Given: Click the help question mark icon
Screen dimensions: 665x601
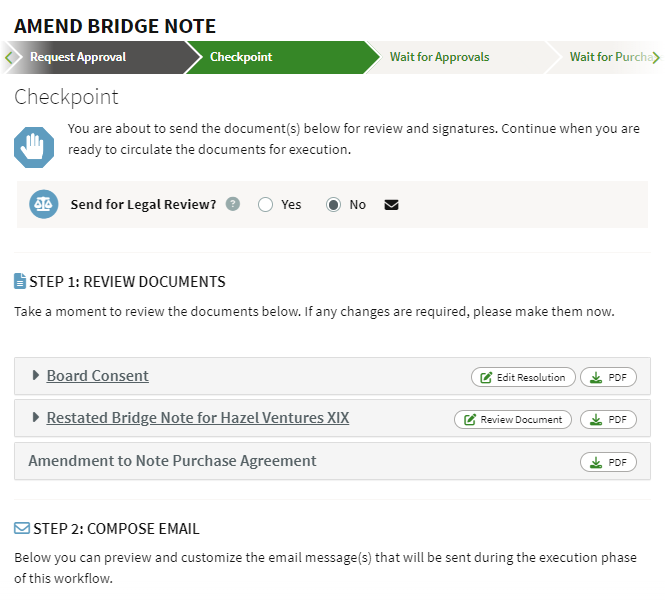Looking at the screenshot, I should (233, 204).
